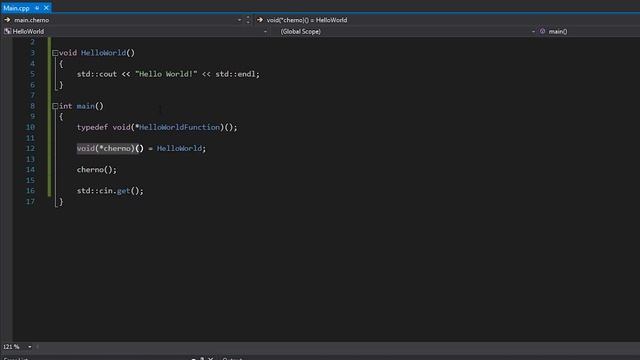Click the "Hello World!" string literal
The width and height of the screenshot is (640, 360).
166,74
